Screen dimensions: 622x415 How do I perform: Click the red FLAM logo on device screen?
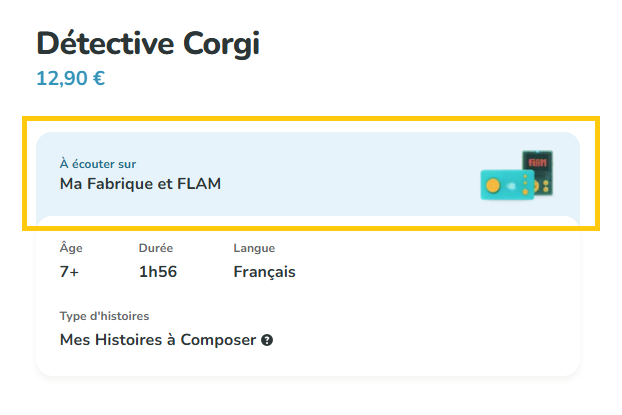(537, 163)
